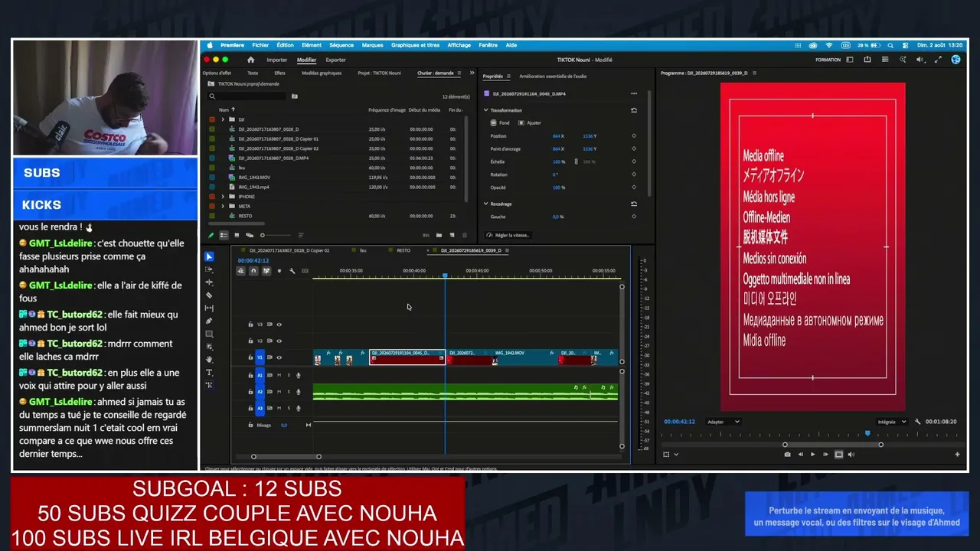Click the Find bin icon beside project search
This screenshot has height=551, width=980.
tap(295, 96)
